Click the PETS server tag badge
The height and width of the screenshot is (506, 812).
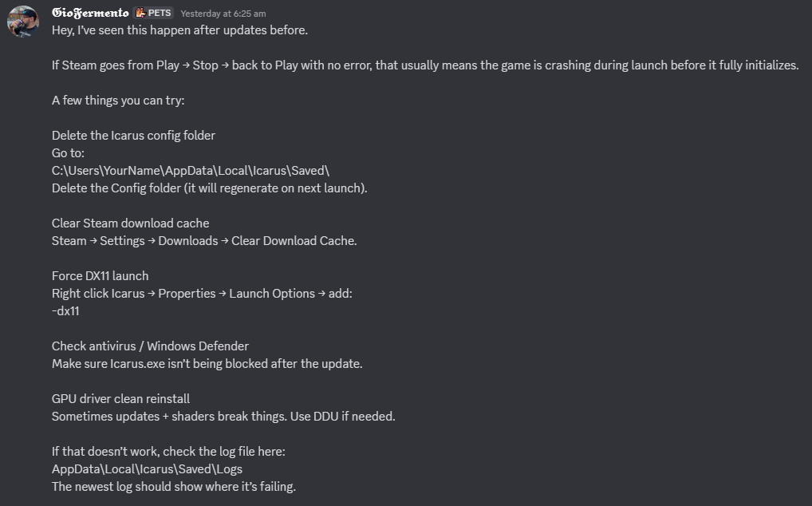pos(153,13)
